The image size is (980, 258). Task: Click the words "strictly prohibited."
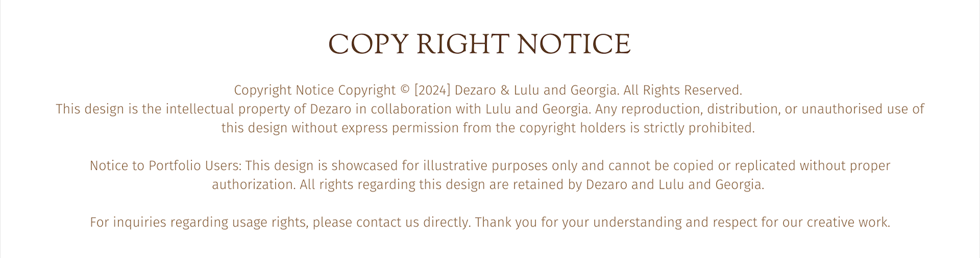(699, 128)
